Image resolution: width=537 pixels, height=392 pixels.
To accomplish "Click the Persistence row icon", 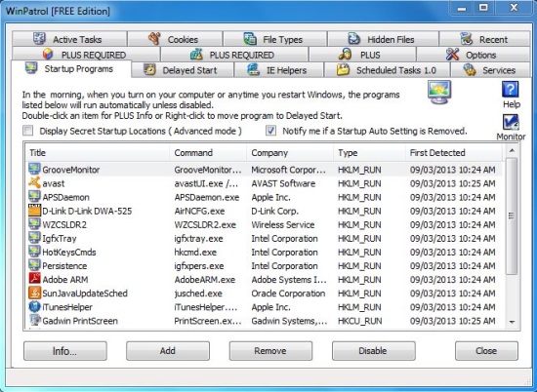I will coord(34,265).
